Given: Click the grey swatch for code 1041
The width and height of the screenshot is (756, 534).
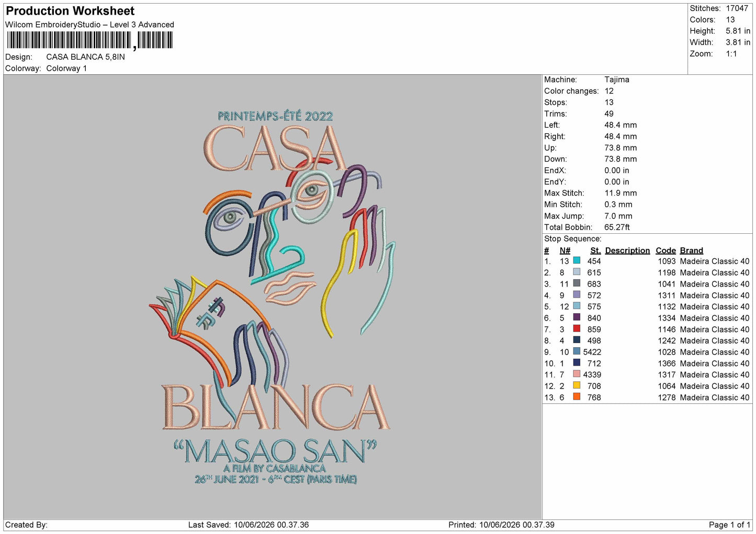Looking at the screenshot, I should coord(577,283).
